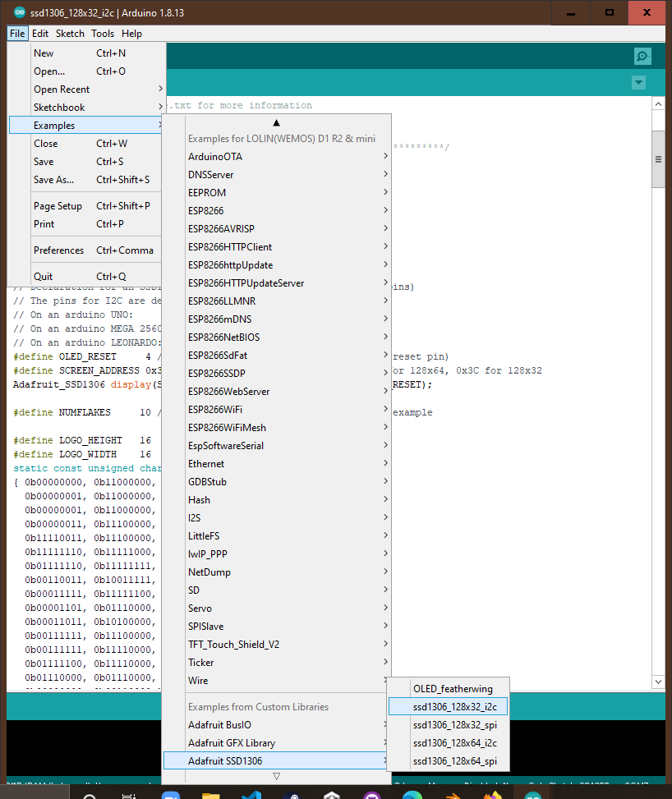Expand the ESP8266 examples
672x799 pixels.
click(277, 211)
